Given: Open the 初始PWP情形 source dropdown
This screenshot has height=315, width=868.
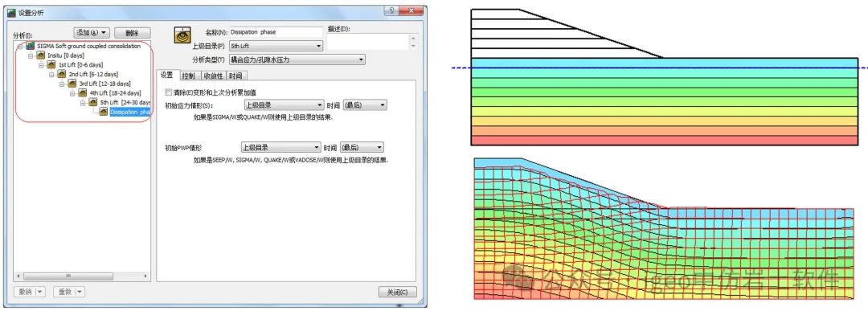Looking at the screenshot, I should click(x=280, y=147).
